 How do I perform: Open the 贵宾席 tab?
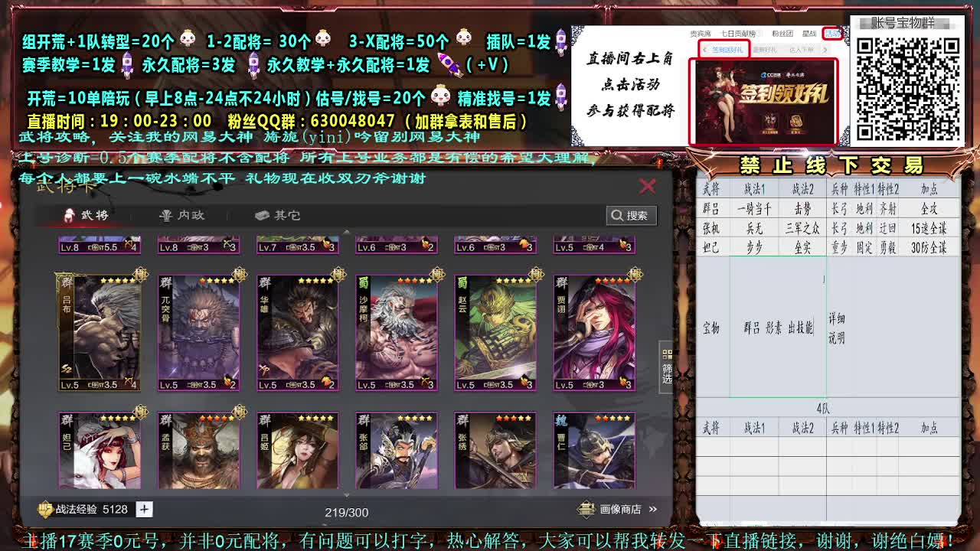(x=701, y=34)
